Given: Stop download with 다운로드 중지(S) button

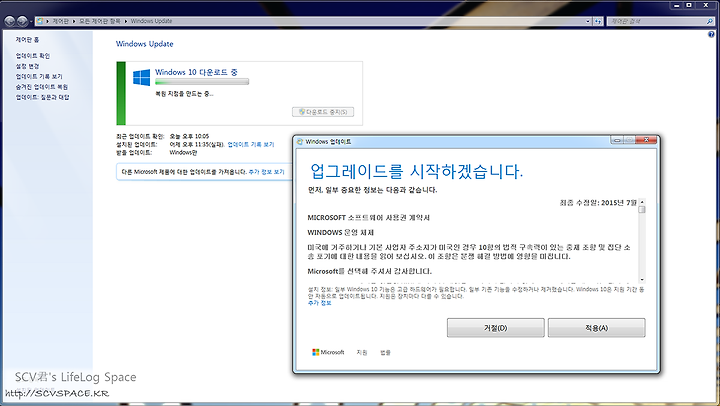Looking at the screenshot, I should [x=323, y=112].
